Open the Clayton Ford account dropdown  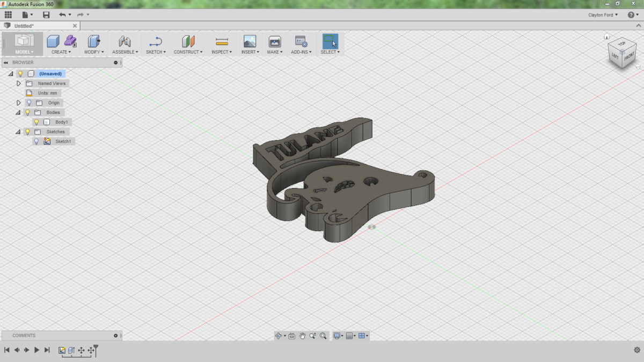point(603,15)
